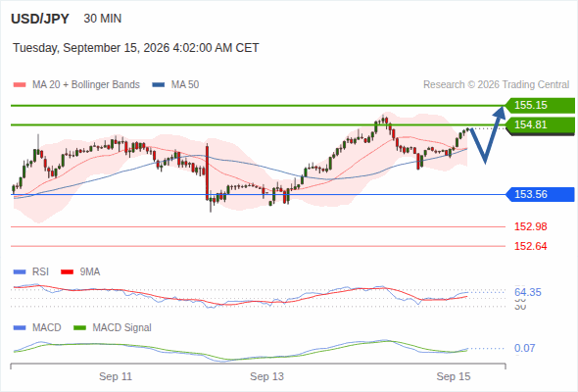Click the RSI value 64.35 label
The height and width of the screenshot is (392, 578).
click(528, 292)
